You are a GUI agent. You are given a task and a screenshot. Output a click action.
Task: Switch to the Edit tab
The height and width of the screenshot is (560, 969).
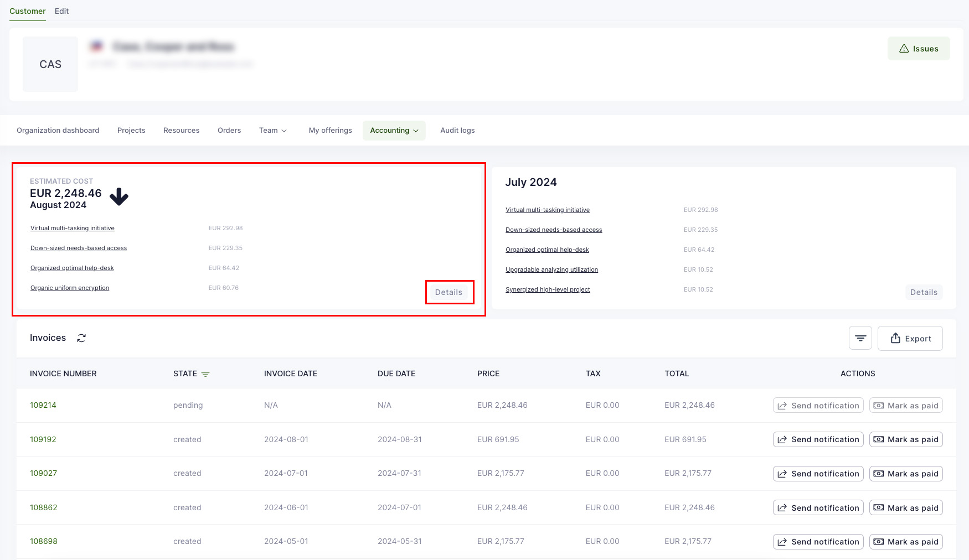[61, 11]
